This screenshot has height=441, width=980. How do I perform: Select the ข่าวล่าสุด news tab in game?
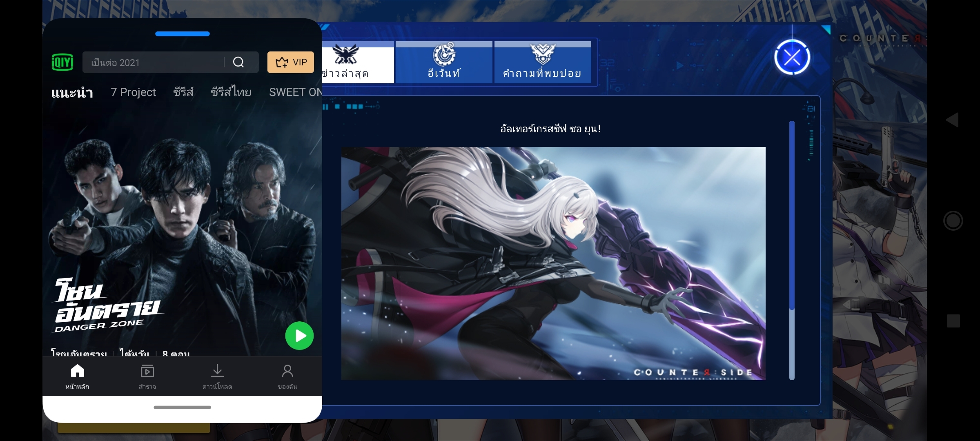click(358, 62)
